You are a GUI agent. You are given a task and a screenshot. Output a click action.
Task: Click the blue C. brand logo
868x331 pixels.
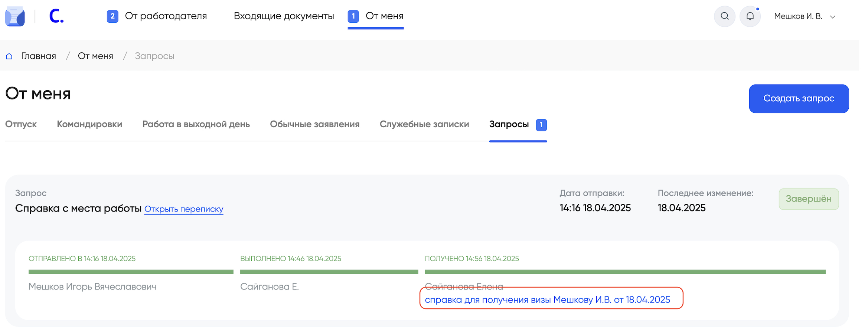(x=56, y=17)
